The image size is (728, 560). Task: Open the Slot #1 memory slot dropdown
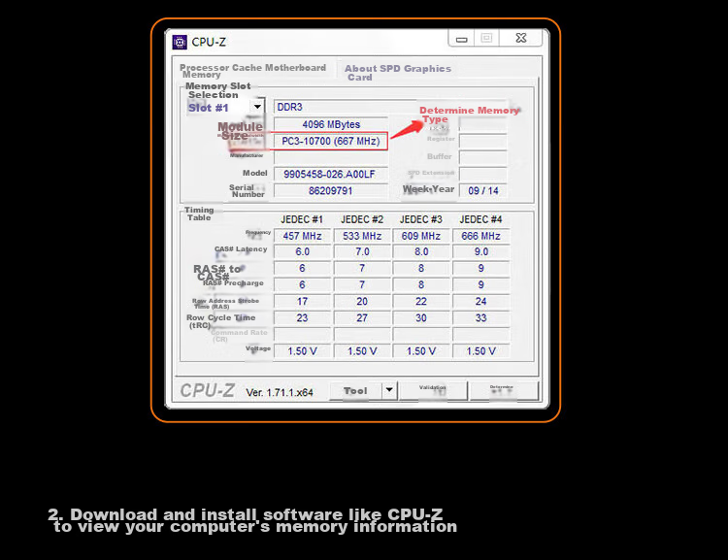point(257,107)
